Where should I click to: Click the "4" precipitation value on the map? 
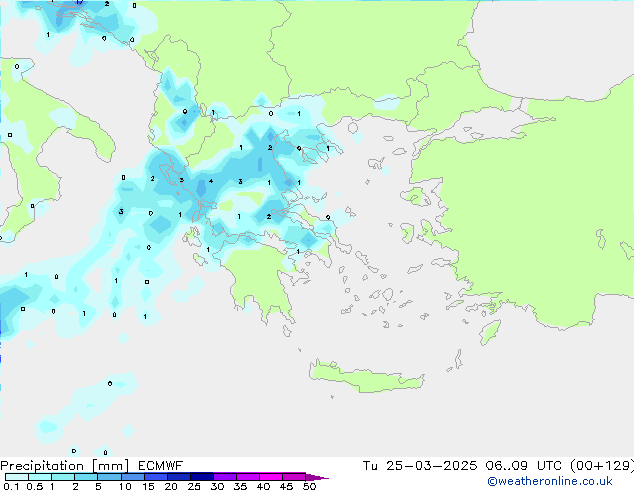211,181
